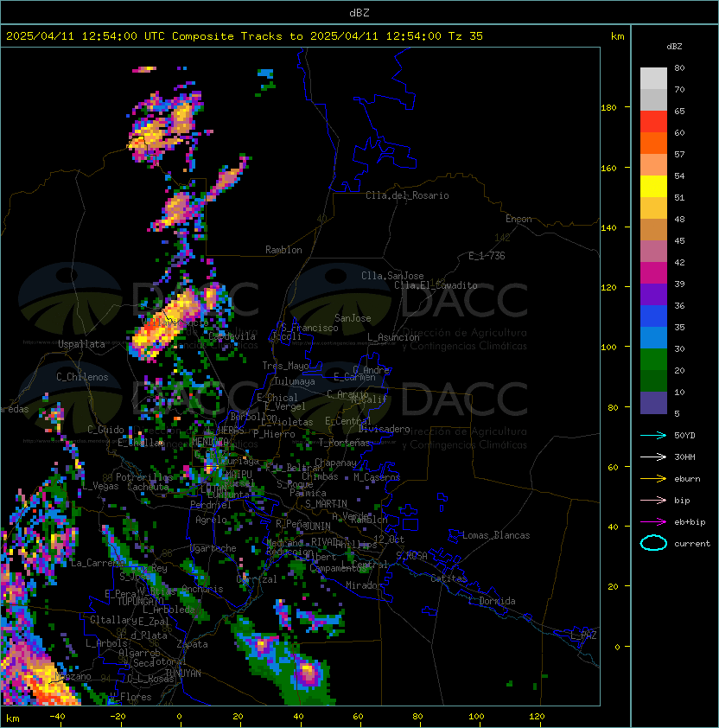This screenshot has width=719, height=728.
Task: Click the 'Zapata' place label
Action: (x=192, y=644)
